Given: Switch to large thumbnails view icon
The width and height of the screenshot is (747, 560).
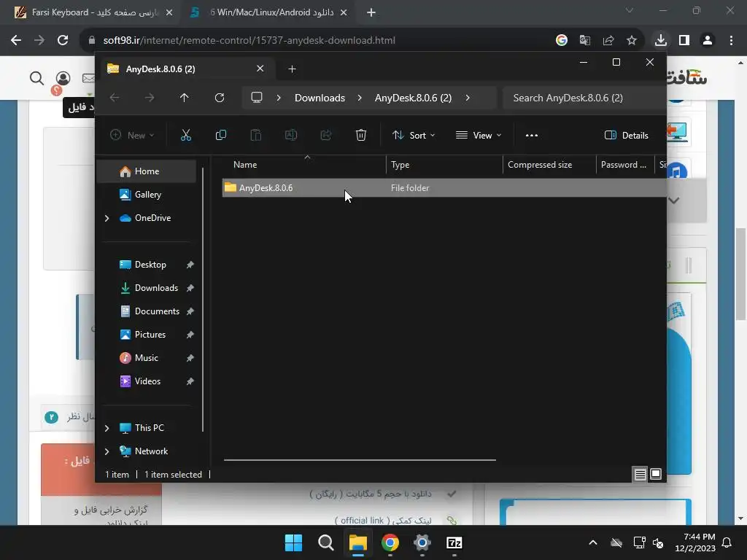Looking at the screenshot, I should pyautogui.click(x=656, y=474).
